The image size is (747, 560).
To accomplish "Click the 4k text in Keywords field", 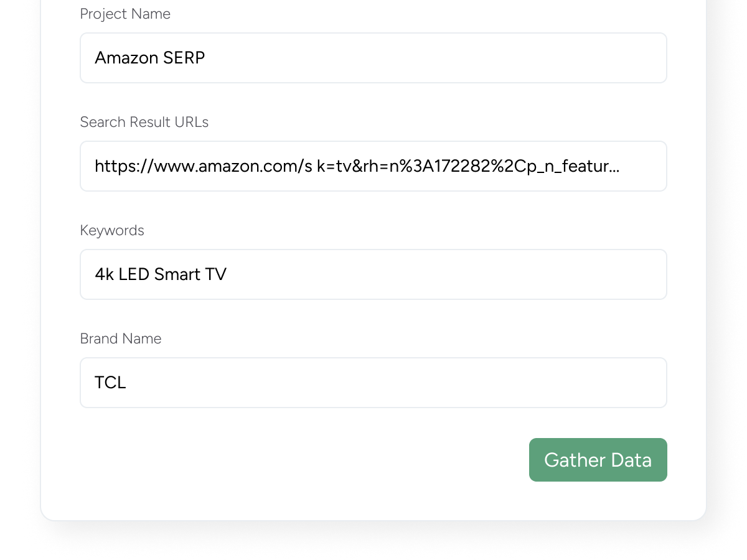I will (x=104, y=274).
